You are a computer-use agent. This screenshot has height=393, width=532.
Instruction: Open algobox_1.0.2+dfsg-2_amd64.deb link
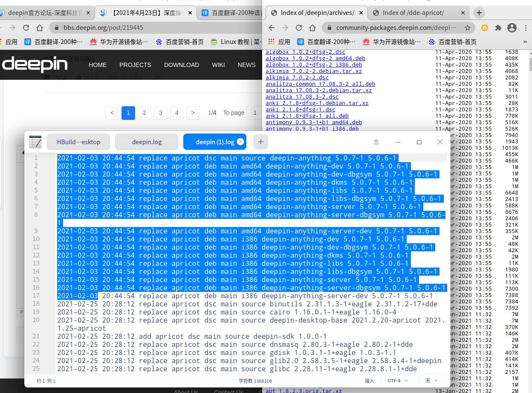315,58
